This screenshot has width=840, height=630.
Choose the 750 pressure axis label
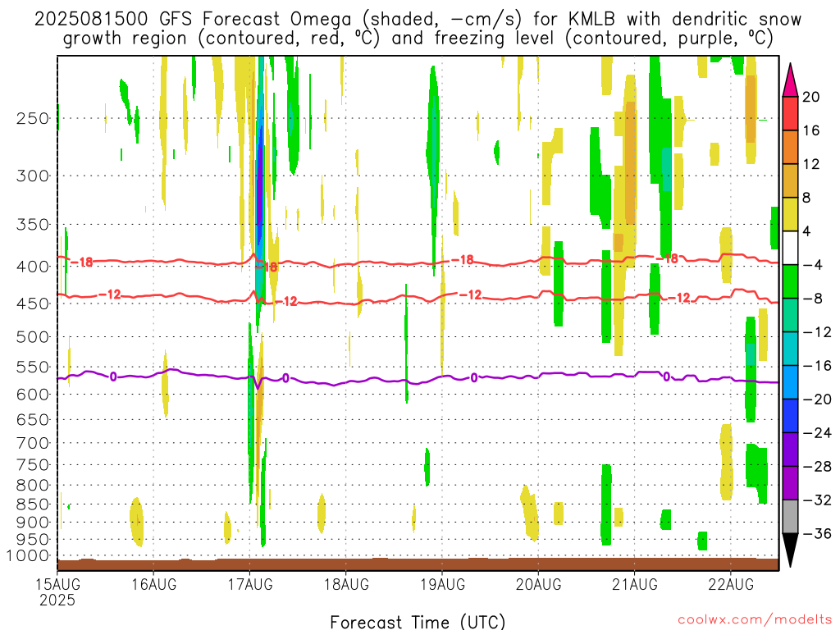point(33,465)
